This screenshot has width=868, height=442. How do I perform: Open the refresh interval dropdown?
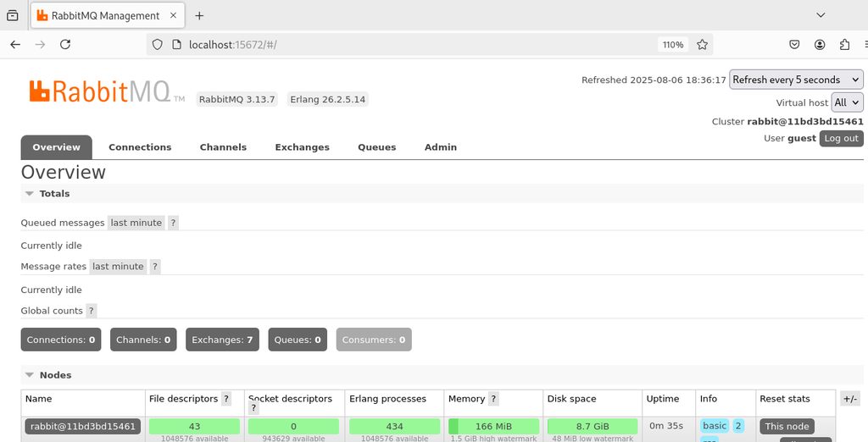[796, 80]
